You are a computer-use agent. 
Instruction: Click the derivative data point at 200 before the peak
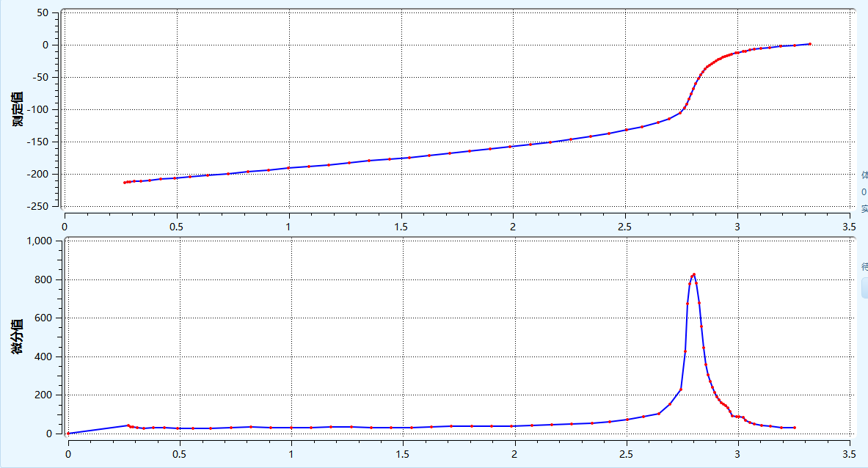(x=680, y=390)
